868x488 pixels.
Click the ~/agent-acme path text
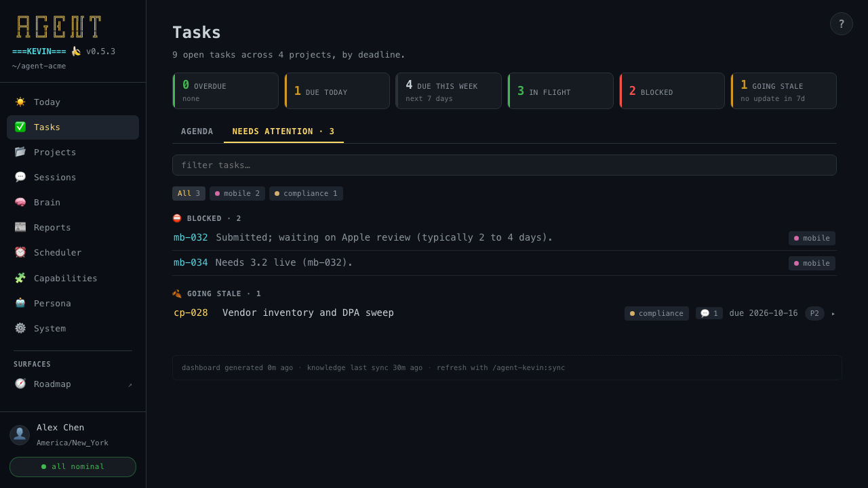coord(39,66)
